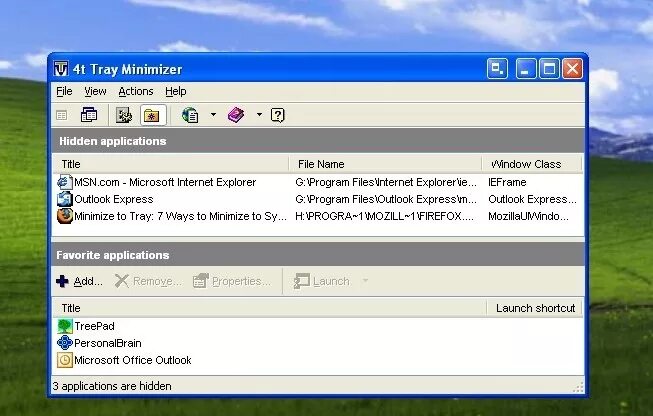Select the Outlook Express hidden application
This screenshot has width=653, height=416.
(317, 199)
